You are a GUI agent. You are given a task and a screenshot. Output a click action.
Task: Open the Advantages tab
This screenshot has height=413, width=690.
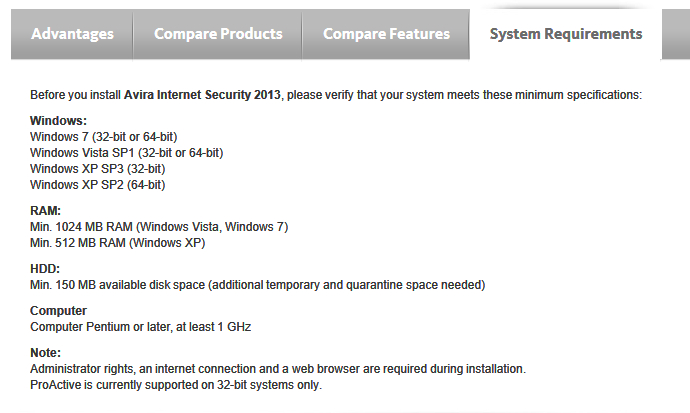point(72,34)
